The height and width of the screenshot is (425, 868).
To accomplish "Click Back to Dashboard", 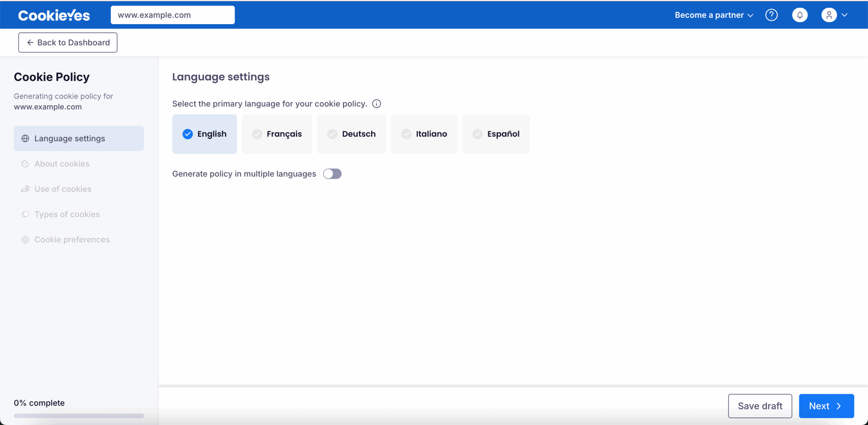I will tap(67, 42).
